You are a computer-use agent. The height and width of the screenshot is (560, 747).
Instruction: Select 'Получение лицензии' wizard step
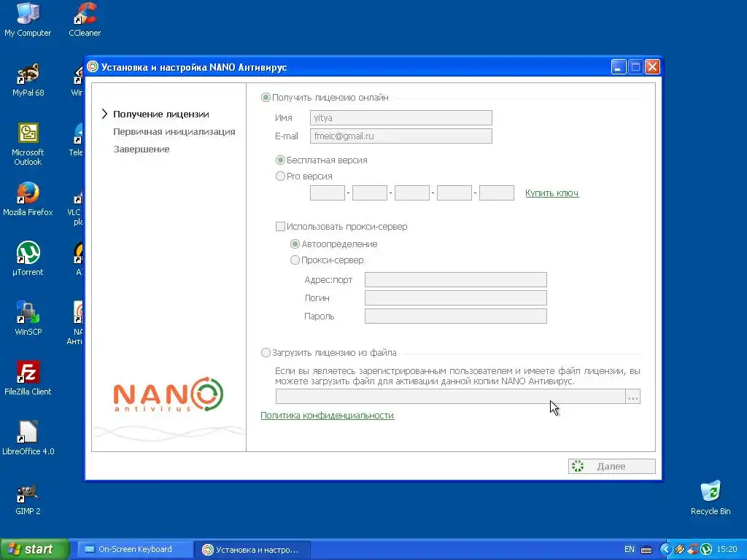tap(161, 114)
